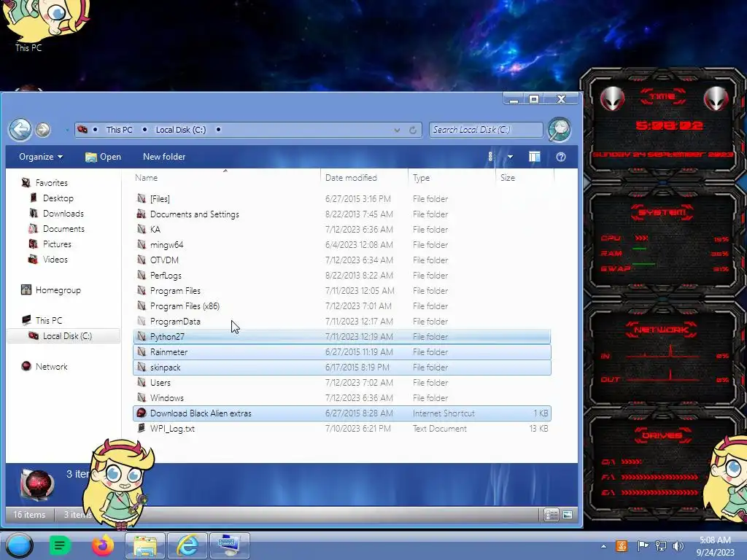This screenshot has width=747, height=560.
Task: Click Local Disk (C:) breadcrumb segment
Action: (181, 130)
